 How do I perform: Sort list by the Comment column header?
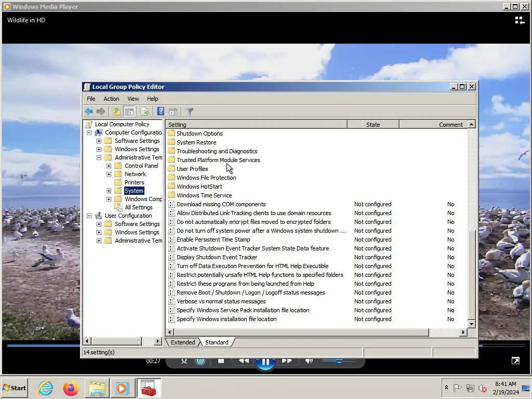[434, 125]
